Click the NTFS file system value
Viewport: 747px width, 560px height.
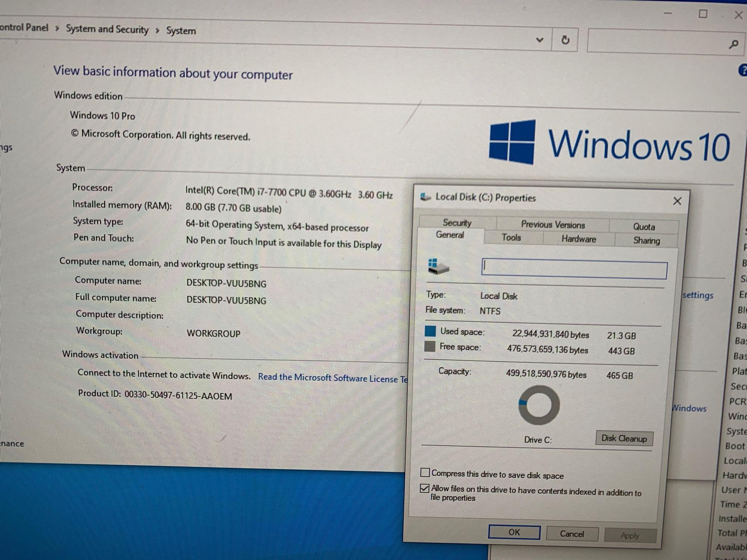click(x=490, y=311)
